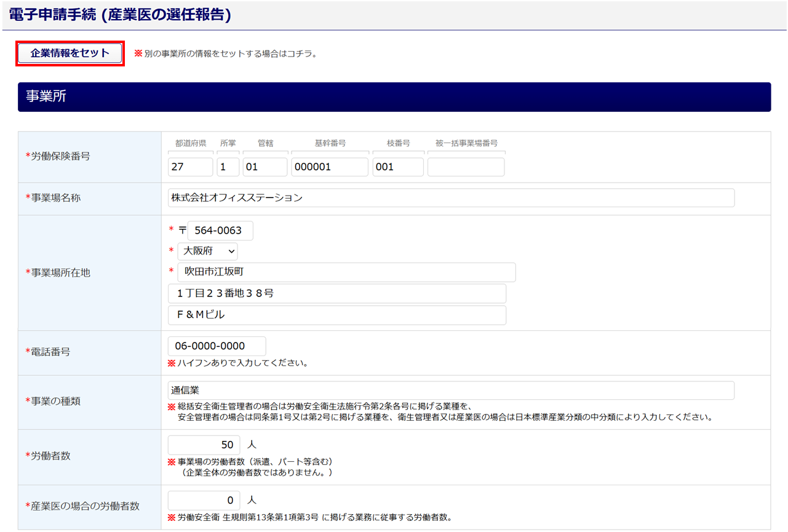Click the 事業所 section header bar
This screenshot has width=788, height=532.
[394, 97]
